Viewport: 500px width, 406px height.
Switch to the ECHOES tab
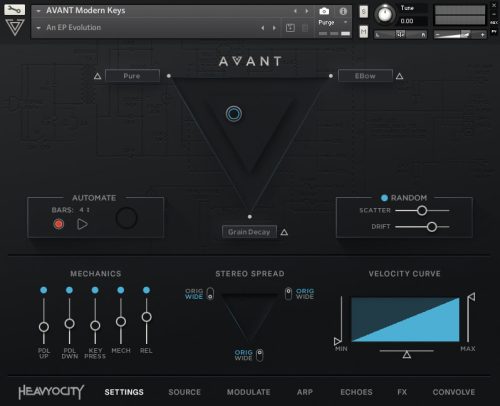tap(356, 392)
